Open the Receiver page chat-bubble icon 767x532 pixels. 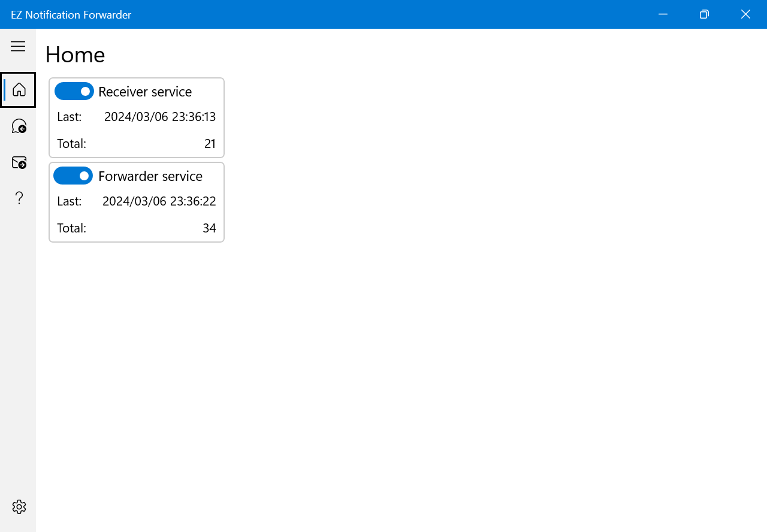19,126
